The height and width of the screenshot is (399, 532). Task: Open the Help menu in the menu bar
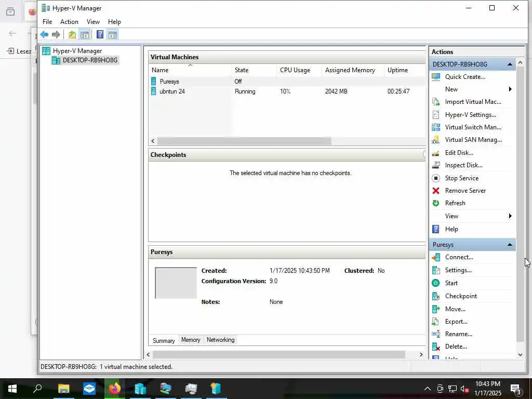coord(114,22)
